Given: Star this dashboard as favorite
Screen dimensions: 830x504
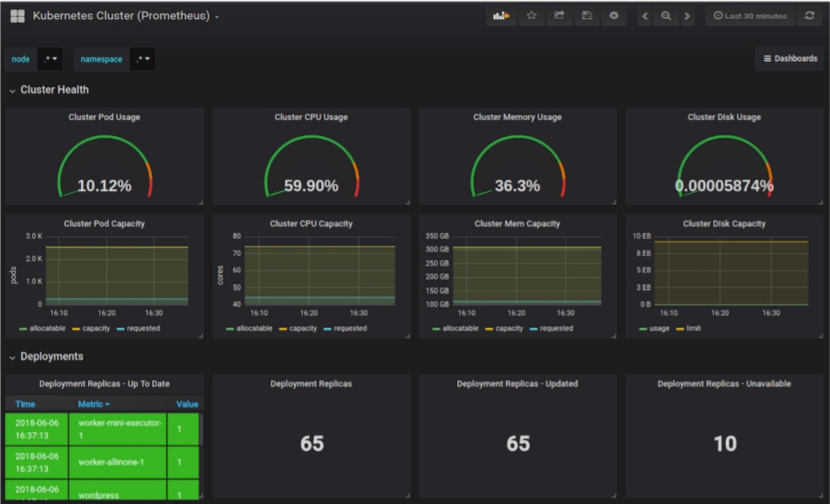Looking at the screenshot, I should (x=531, y=16).
